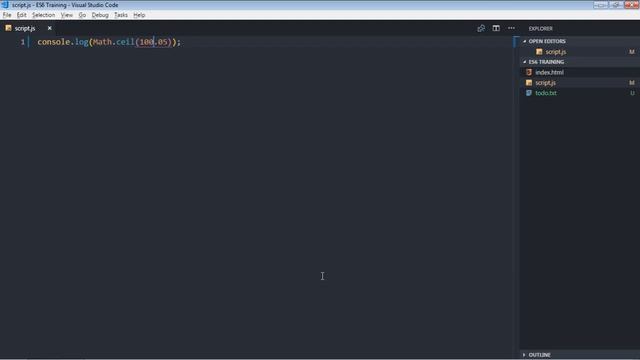Click the Explorer panel title
Image resolution: width=640 pixels, height=360 pixels.
click(x=540, y=29)
